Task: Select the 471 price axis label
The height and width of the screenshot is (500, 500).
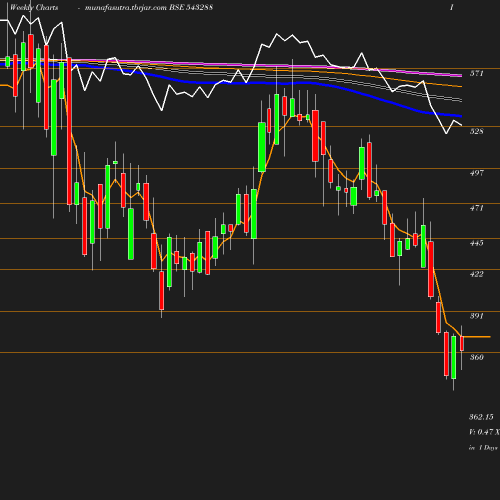Action: (x=476, y=208)
